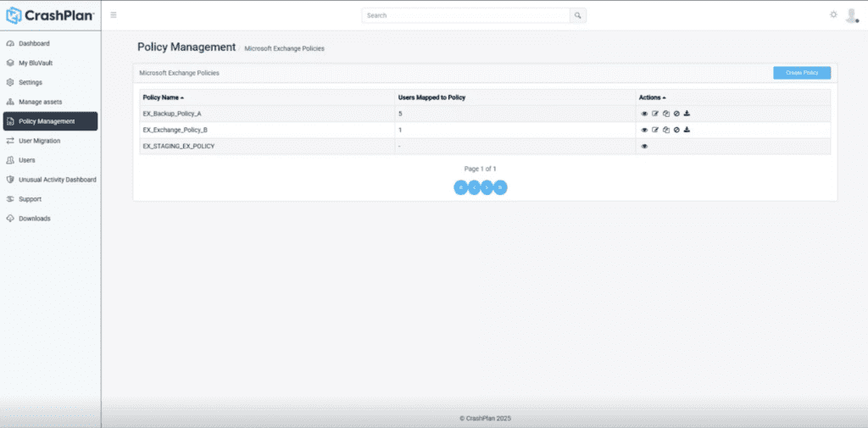Image resolution: width=868 pixels, height=428 pixels.
Task: Open the Unusual Activity Dashboard
Action: pyautogui.click(x=50, y=180)
